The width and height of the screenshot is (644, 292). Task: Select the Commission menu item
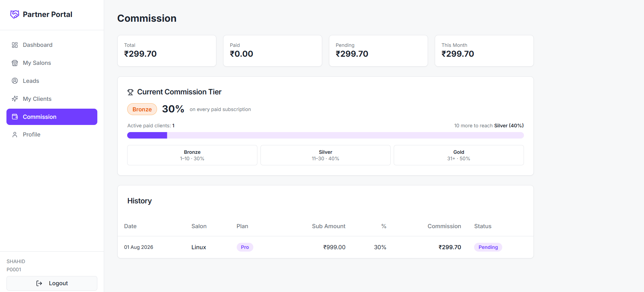coord(52,117)
